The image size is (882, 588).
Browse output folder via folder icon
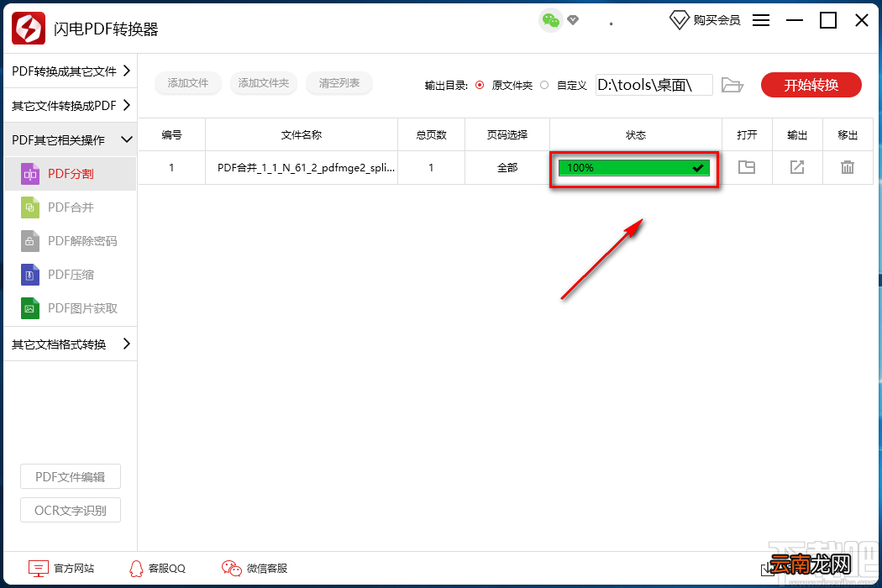[x=732, y=85]
